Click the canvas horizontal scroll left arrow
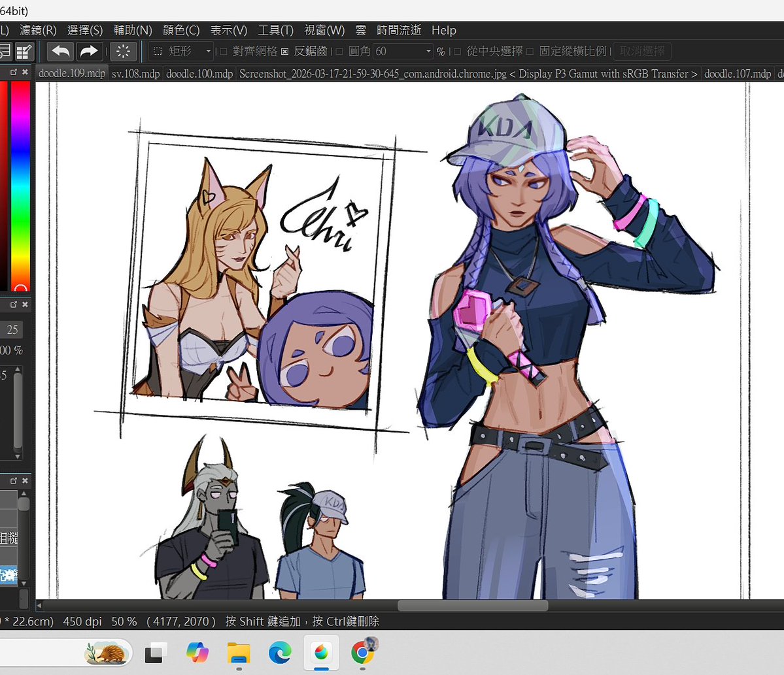Image resolution: width=784 pixels, height=675 pixels. pos(39,606)
